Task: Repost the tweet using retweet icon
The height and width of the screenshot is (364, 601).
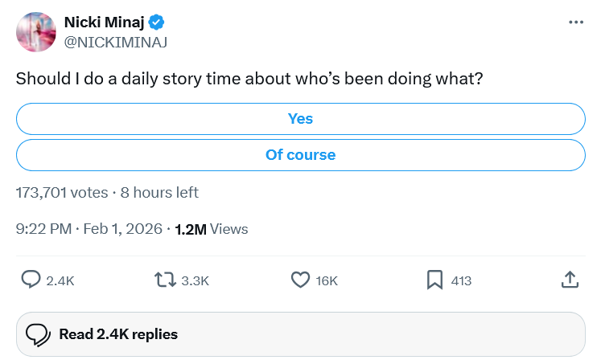Action: point(165,280)
